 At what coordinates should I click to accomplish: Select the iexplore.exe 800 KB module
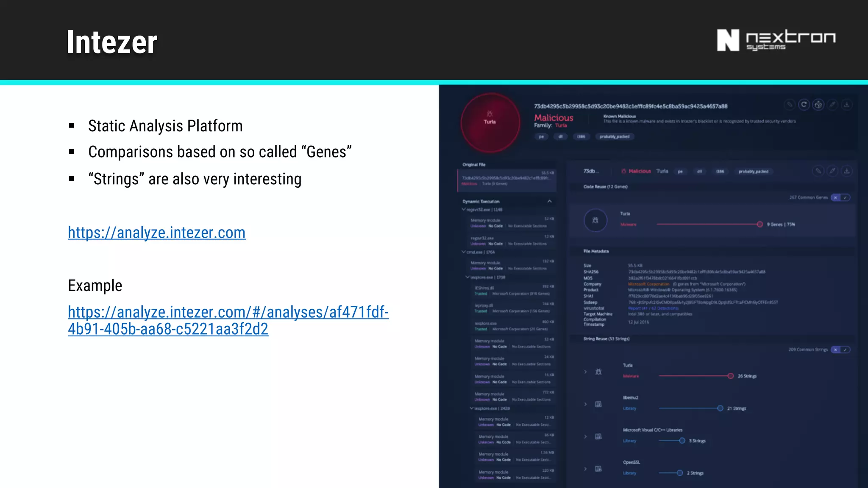[x=514, y=325]
